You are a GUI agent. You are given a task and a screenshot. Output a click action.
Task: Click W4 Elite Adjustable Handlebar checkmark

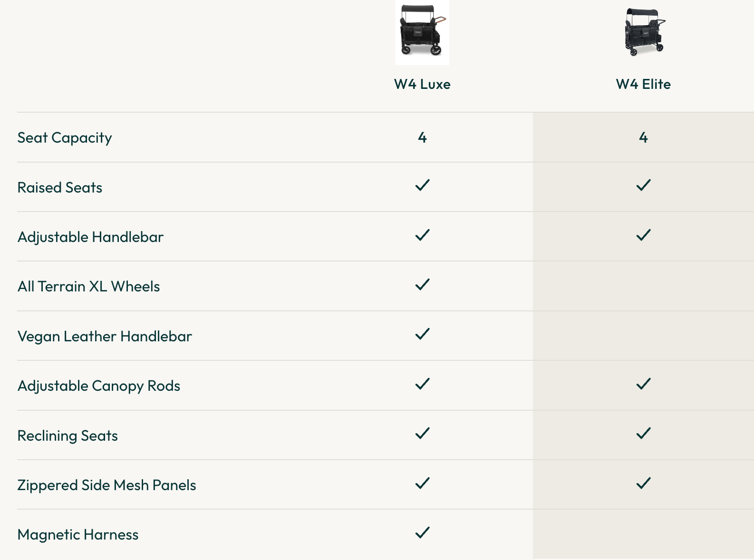pos(643,235)
